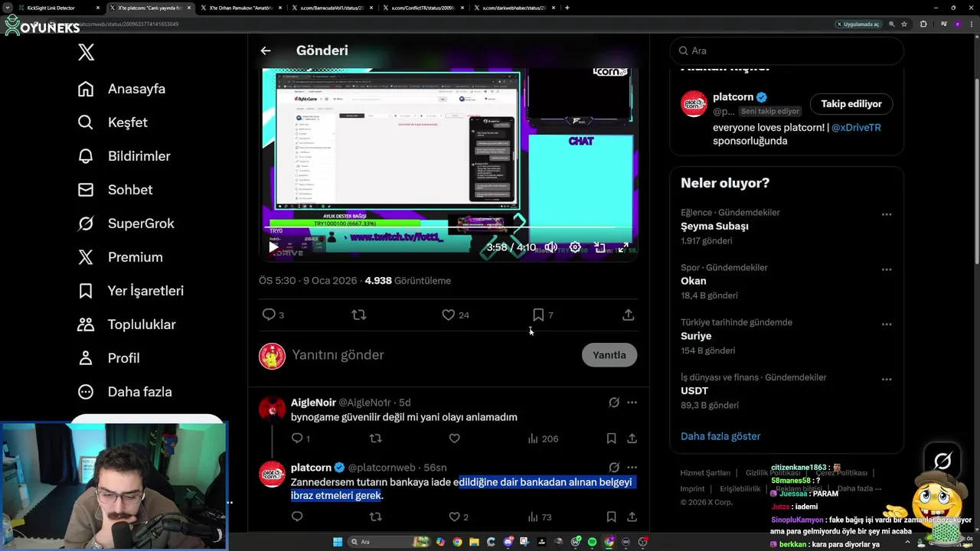Screen dimensions: 980x551
Task: Expand Daha fazla menu in the sidebar
Action: [x=125, y=392]
